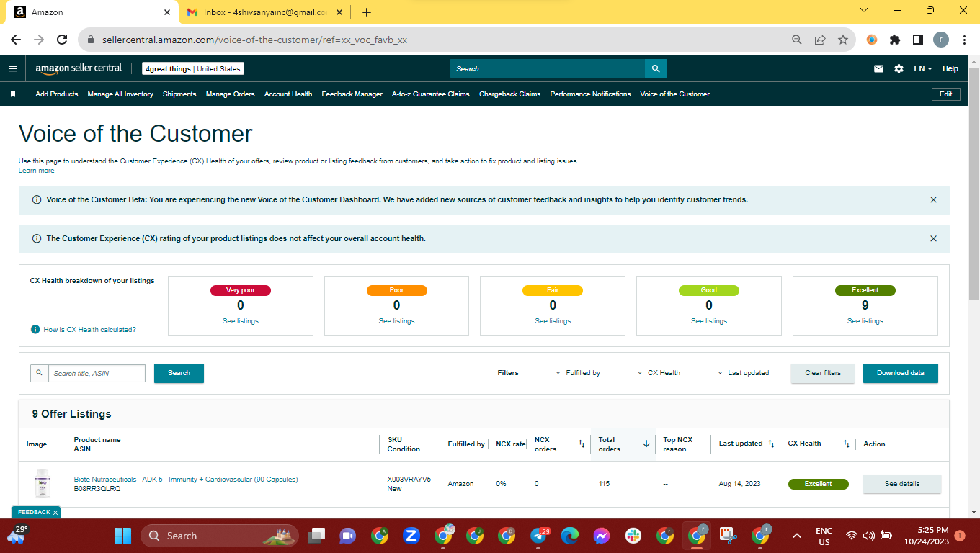Screen dimensions: 980x553
Task: Open Messenger from the taskbar
Action: [602, 536]
